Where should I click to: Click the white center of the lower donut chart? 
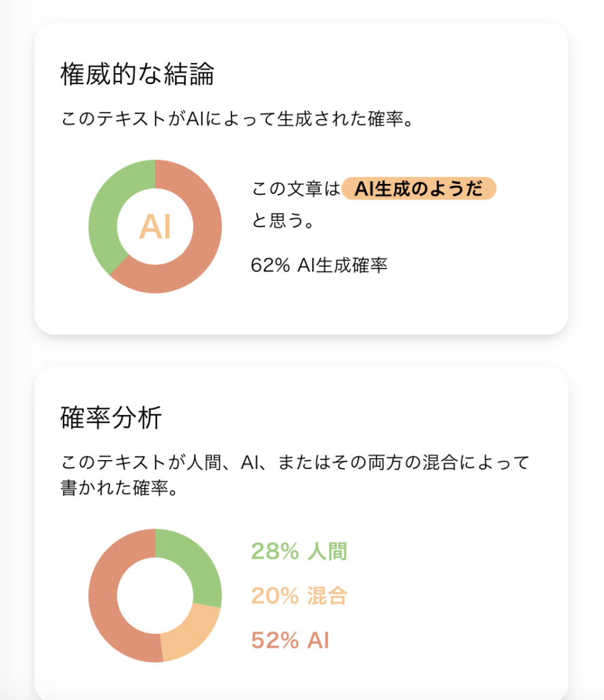[155, 595]
